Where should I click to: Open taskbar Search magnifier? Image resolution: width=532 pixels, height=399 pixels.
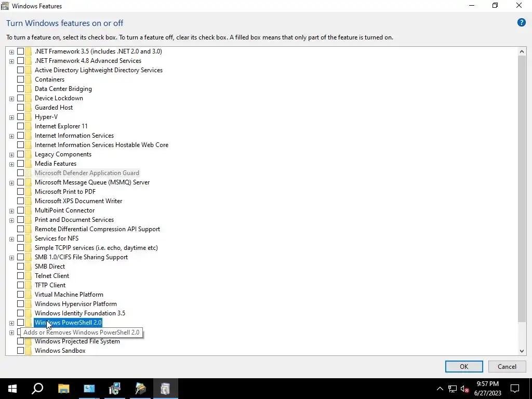37,389
